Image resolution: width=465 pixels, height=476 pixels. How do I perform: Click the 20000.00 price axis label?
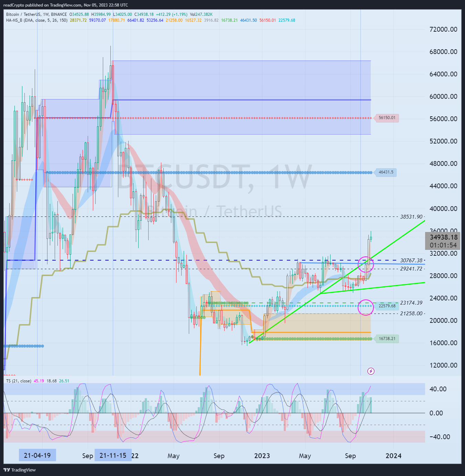[444, 320]
